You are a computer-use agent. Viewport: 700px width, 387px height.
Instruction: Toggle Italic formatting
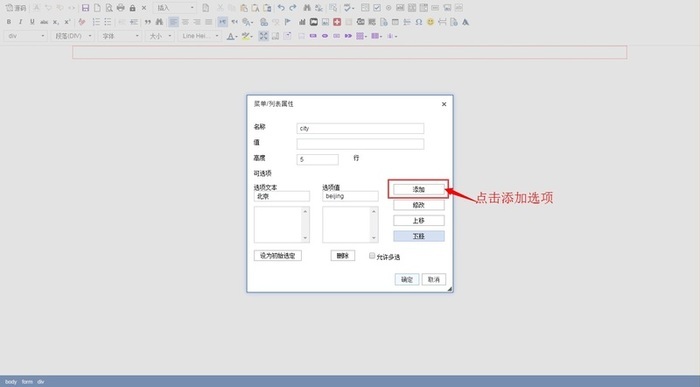pos(20,22)
